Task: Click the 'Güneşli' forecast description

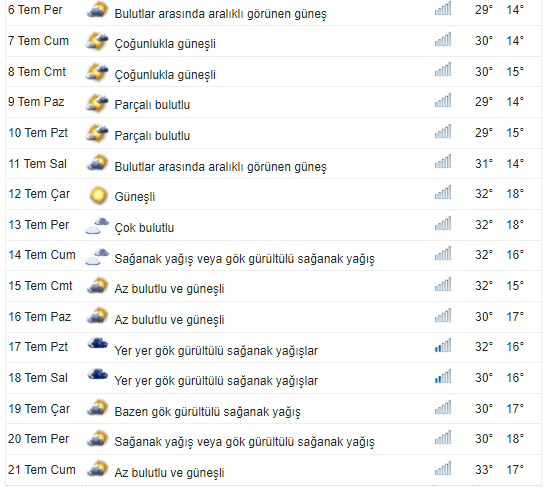Action: [x=135, y=197]
